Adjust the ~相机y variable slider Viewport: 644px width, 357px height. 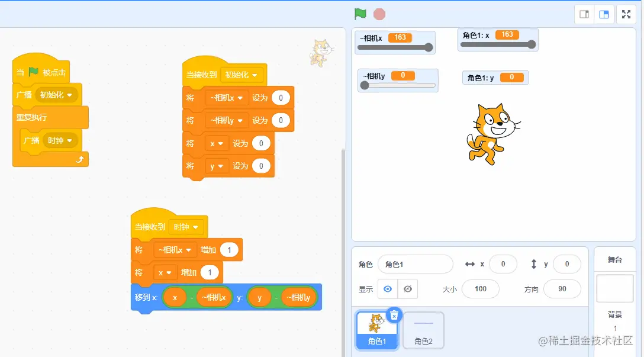click(397, 85)
